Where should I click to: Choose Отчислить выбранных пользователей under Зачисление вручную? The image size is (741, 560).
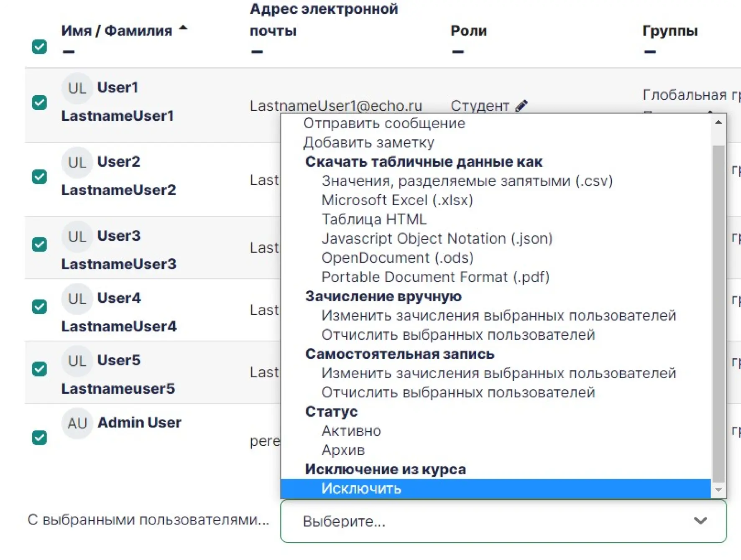[x=496, y=335]
